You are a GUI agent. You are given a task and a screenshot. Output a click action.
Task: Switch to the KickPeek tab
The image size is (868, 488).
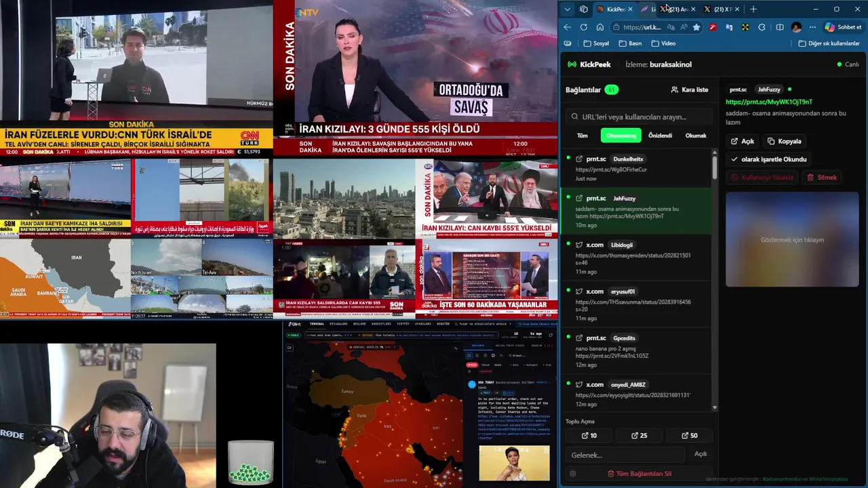(614, 9)
